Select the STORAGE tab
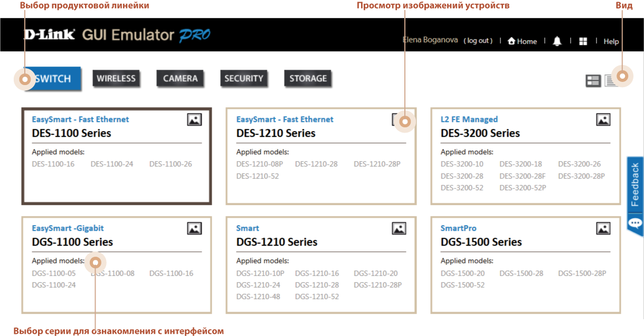The width and height of the screenshot is (644, 336). 308,78
